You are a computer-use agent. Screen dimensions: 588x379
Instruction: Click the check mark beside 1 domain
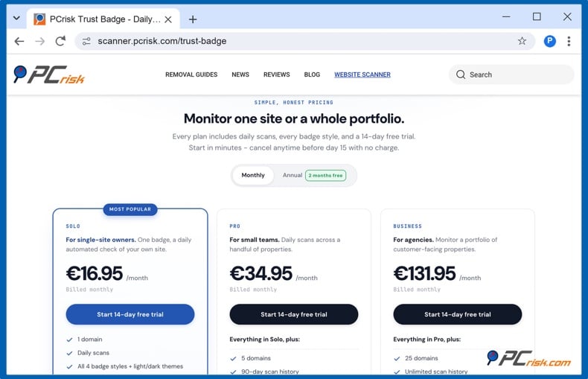69,340
